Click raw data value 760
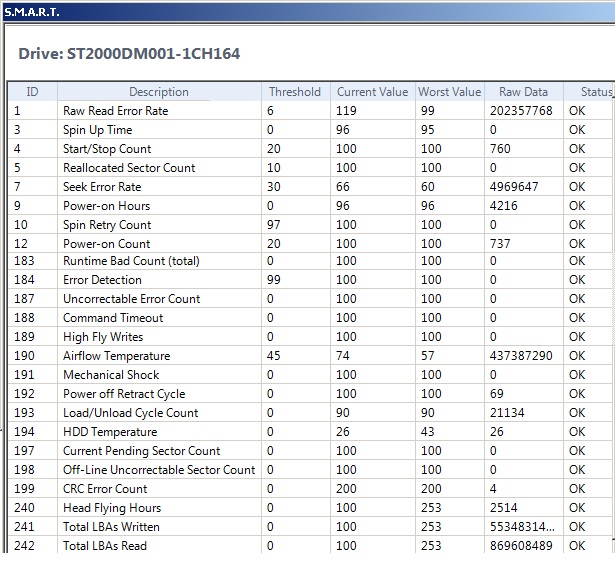The image size is (615, 566). tap(500, 149)
